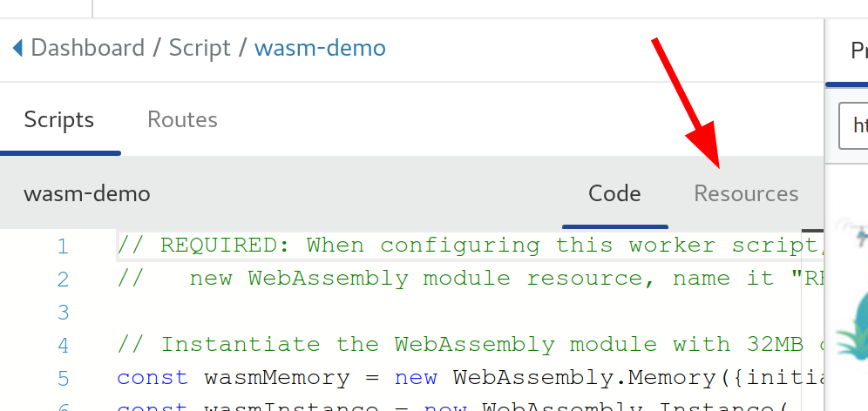Go to the Script breadcrumb link

coord(200,47)
